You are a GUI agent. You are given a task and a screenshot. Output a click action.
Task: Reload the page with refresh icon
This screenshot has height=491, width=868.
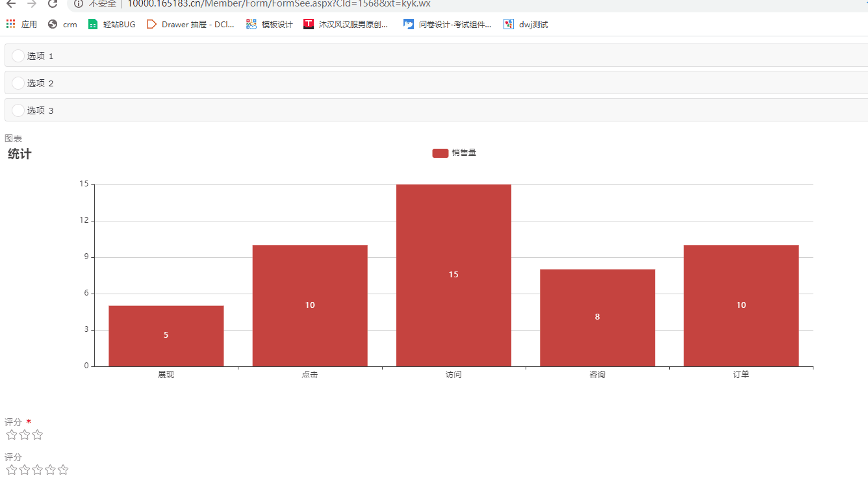53,3
